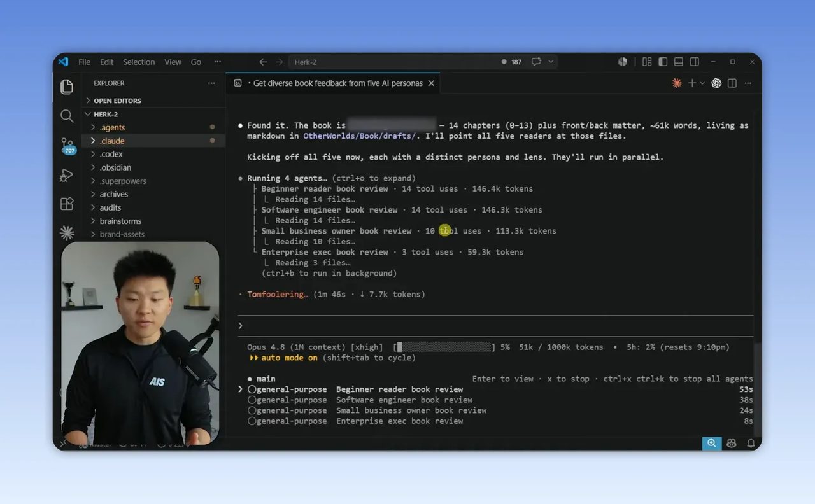Click the orange Claude icon in editor toolbar
Viewport: 815px width, 504px height.
coord(677,83)
